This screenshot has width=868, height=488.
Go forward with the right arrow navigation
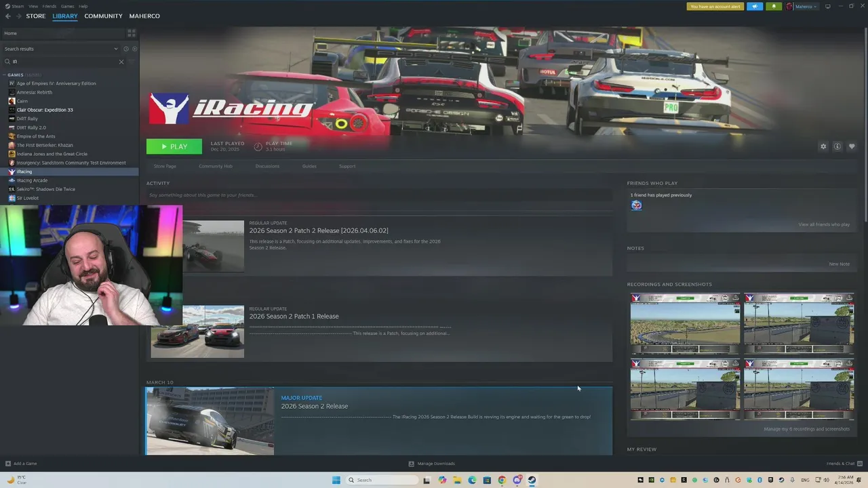coord(18,16)
